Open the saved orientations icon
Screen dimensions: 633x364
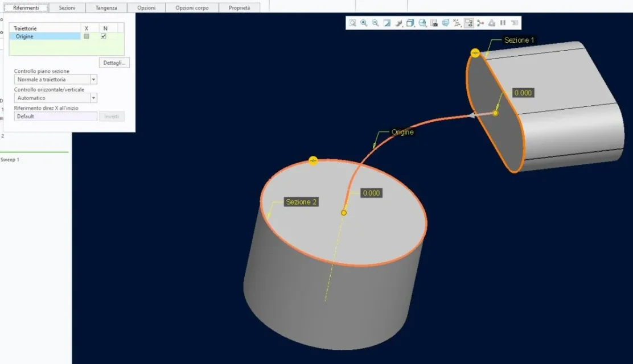[422, 23]
